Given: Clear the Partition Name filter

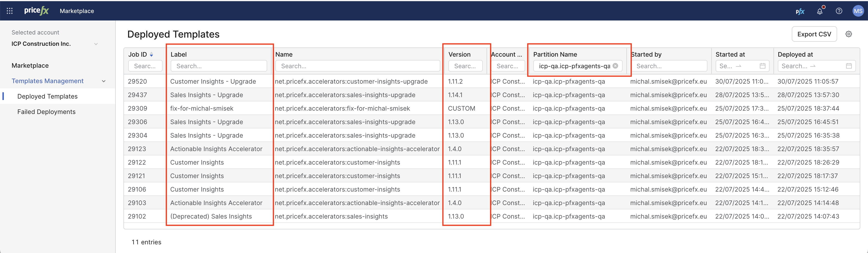Looking at the screenshot, I should (x=615, y=66).
